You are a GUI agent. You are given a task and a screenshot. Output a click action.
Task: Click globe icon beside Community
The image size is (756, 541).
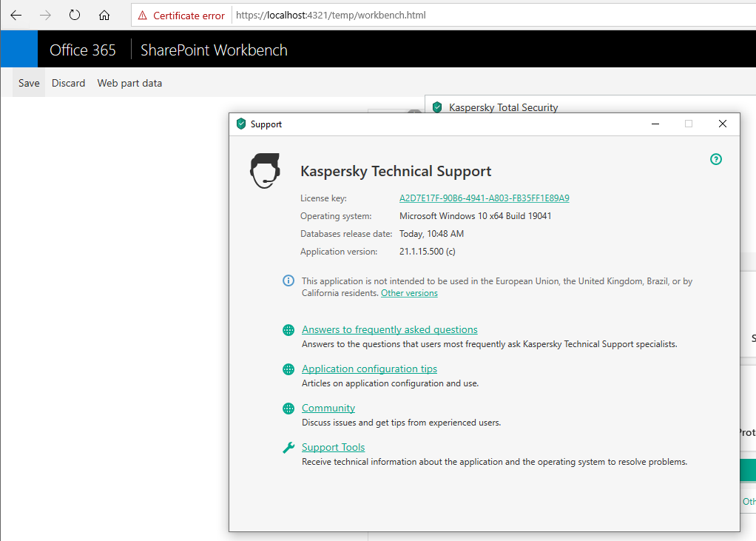click(x=288, y=409)
